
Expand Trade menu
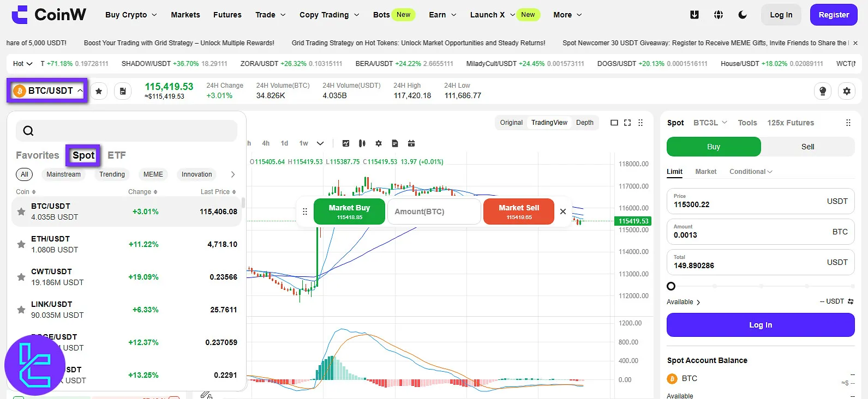click(270, 15)
